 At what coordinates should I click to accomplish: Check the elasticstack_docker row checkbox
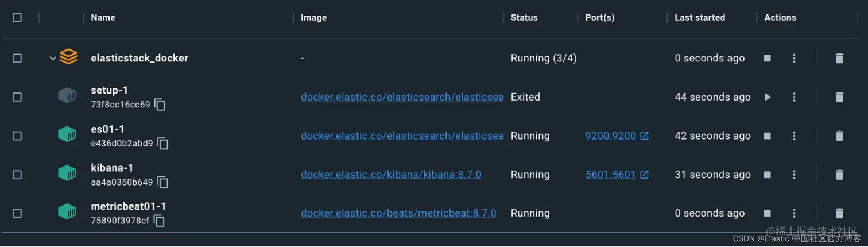click(x=17, y=58)
